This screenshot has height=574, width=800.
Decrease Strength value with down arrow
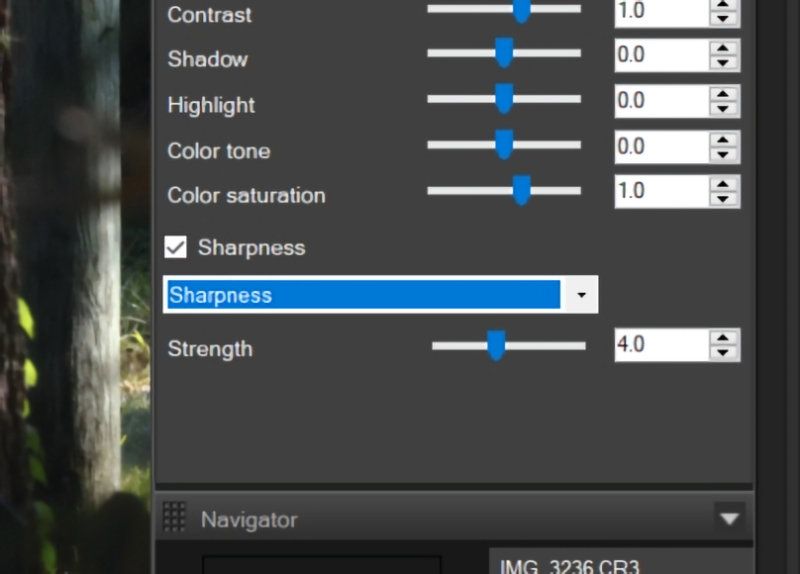click(x=722, y=353)
